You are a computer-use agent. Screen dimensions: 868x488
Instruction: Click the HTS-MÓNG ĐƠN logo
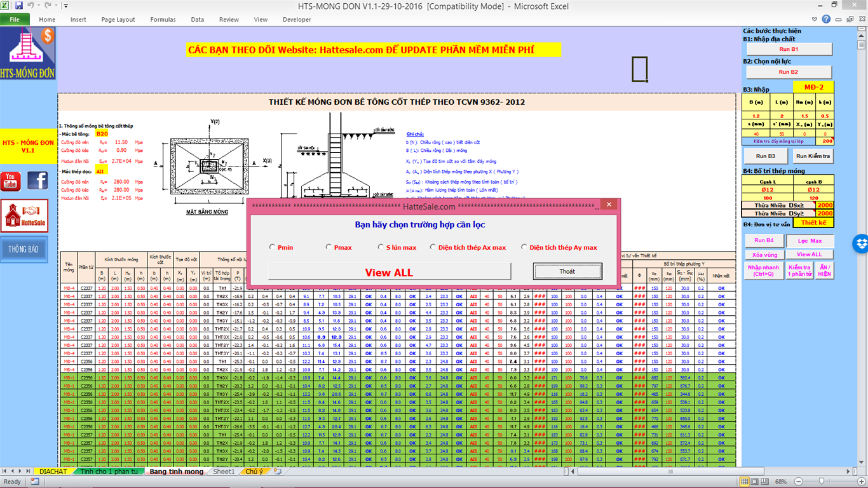pos(28,53)
